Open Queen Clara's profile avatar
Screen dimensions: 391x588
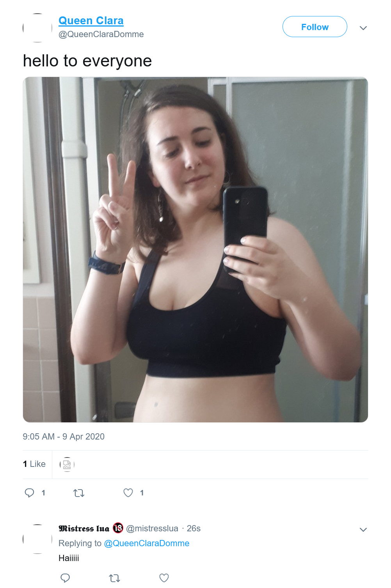[x=37, y=28]
